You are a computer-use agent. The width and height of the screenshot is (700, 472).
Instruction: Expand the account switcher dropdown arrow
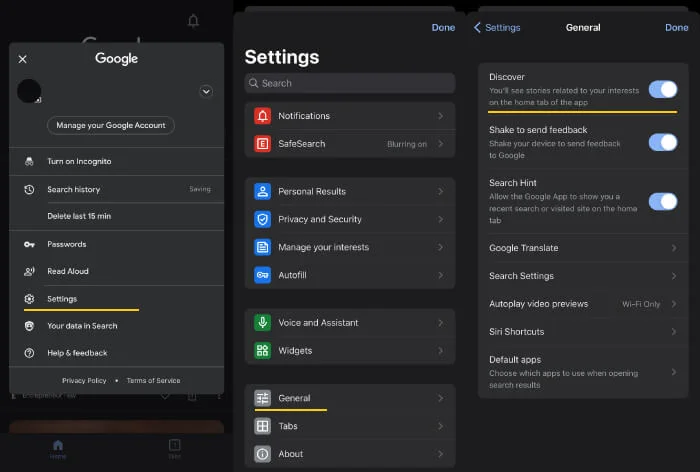(206, 91)
